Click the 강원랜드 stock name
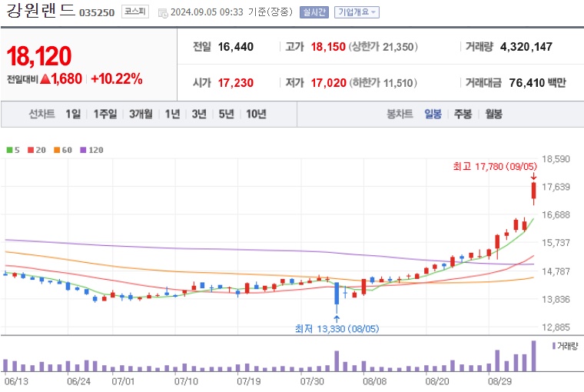 pos(40,11)
